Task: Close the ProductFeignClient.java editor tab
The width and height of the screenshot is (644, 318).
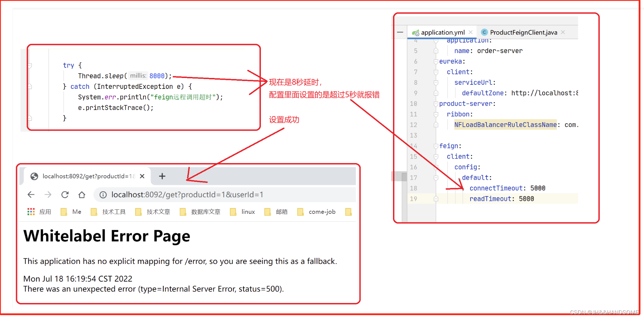Action: pyautogui.click(x=563, y=32)
